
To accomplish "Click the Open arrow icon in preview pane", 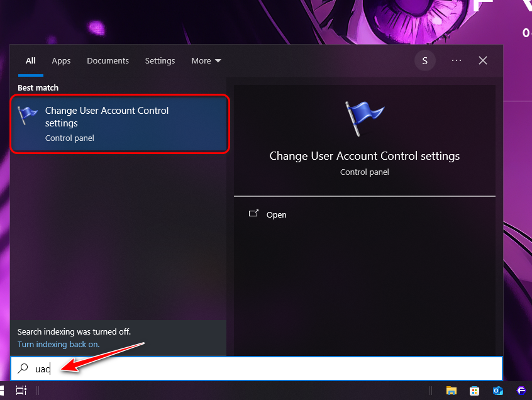I will click(x=253, y=213).
